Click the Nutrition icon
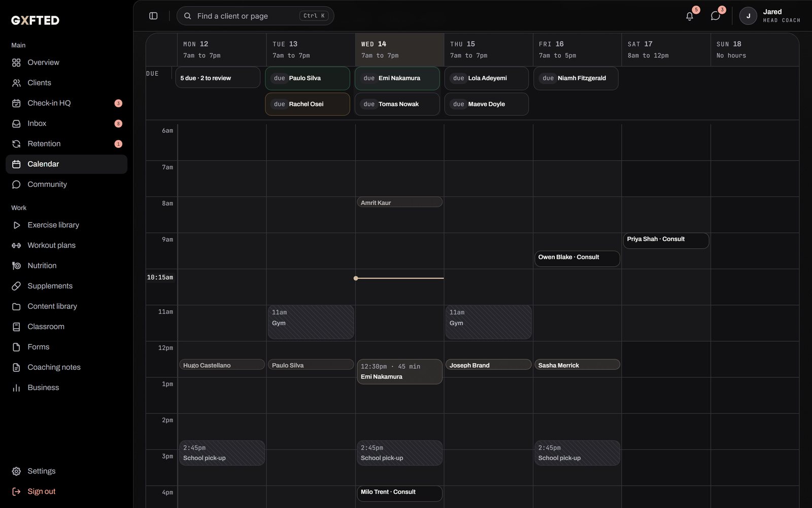 [16, 266]
